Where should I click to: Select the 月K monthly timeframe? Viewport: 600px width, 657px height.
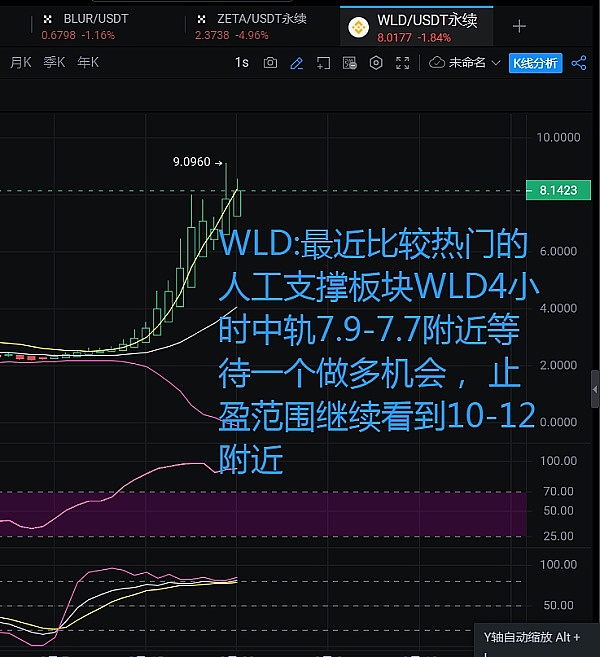[x=21, y=63]
